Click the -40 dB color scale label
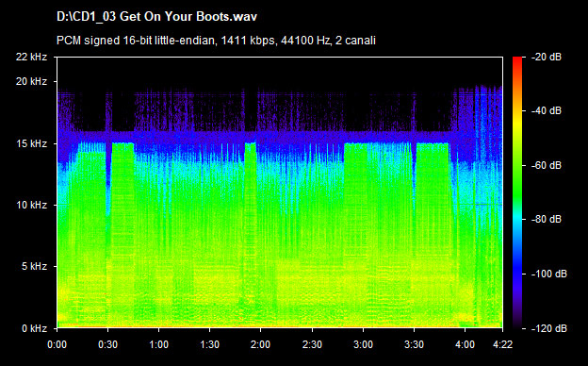The height and width of the screenshot is (366, 588). point(547,110)
